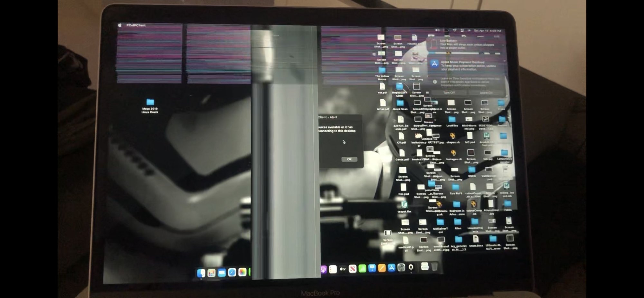Open Apple TV app in dock
Screen dimensions: 644x298
(343, 269)
